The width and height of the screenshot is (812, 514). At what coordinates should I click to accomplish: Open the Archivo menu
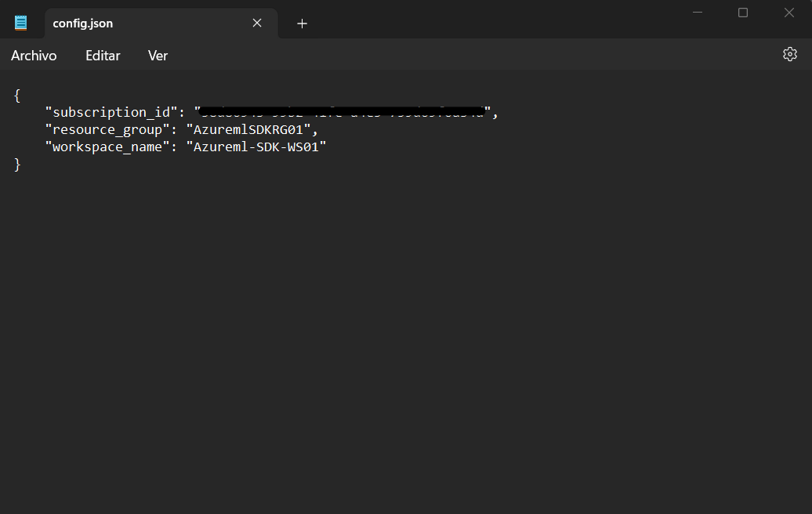(34, 56)
